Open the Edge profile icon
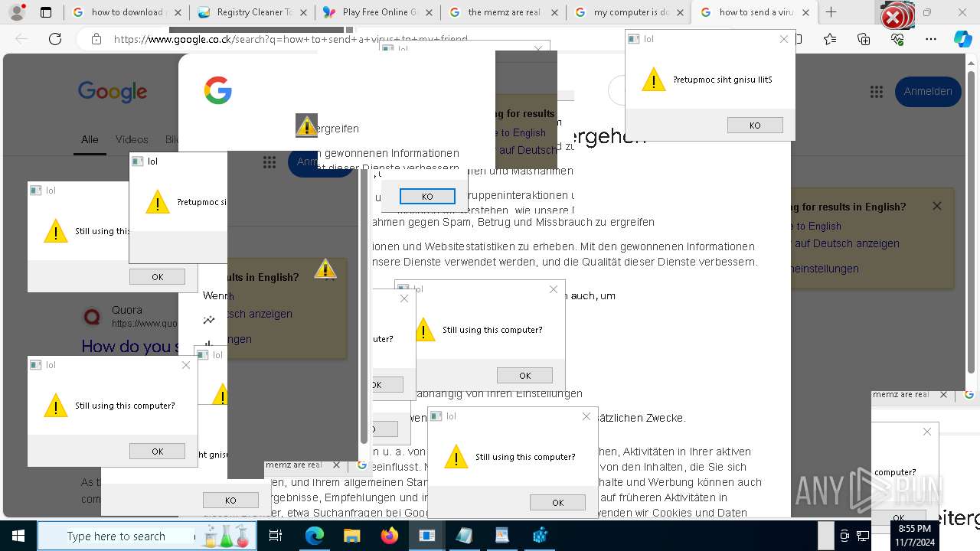This screenshot has height=551, width=980. pos(17,12)
